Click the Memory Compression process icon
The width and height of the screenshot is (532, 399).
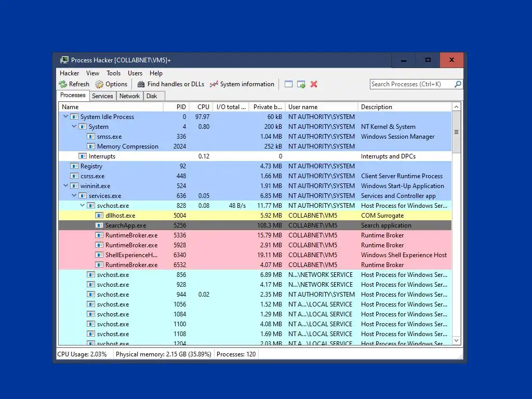91,146
